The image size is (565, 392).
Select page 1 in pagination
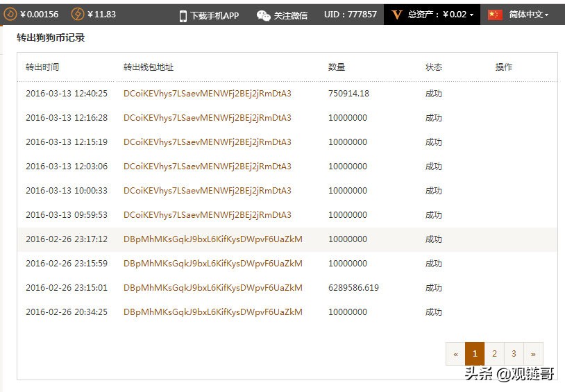click(475, 354)
